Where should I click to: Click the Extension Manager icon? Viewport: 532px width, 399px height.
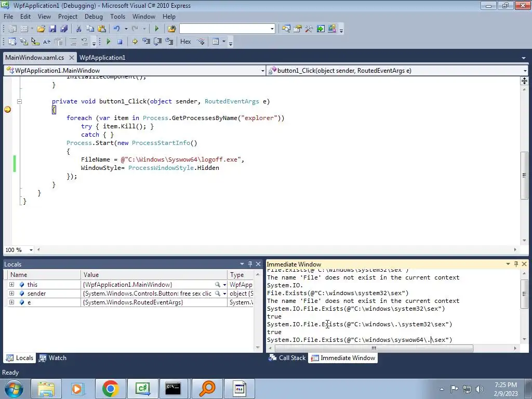(332, 29)
